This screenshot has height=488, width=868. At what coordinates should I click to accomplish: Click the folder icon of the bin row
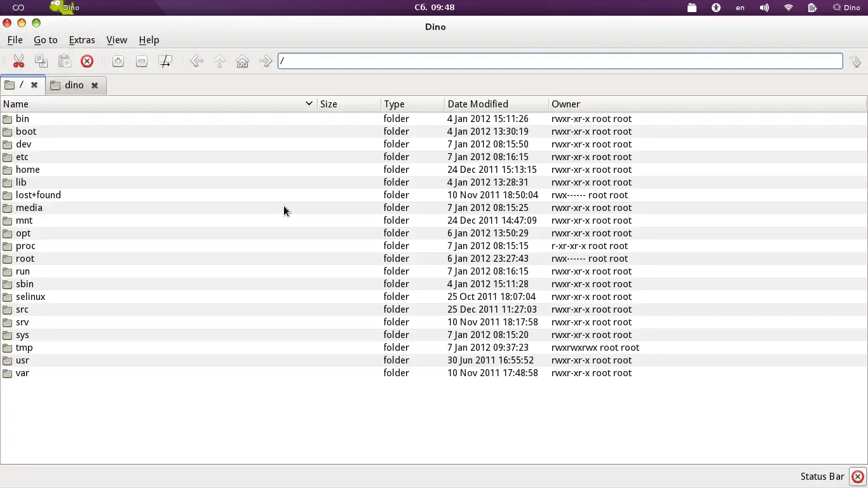point(8,119)
